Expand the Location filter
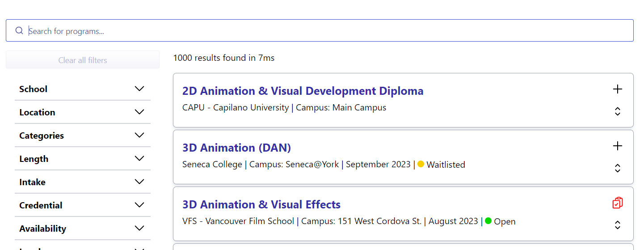Image resolution: width=644 pixels, height=250 pixels. click(x=83, y=112)
